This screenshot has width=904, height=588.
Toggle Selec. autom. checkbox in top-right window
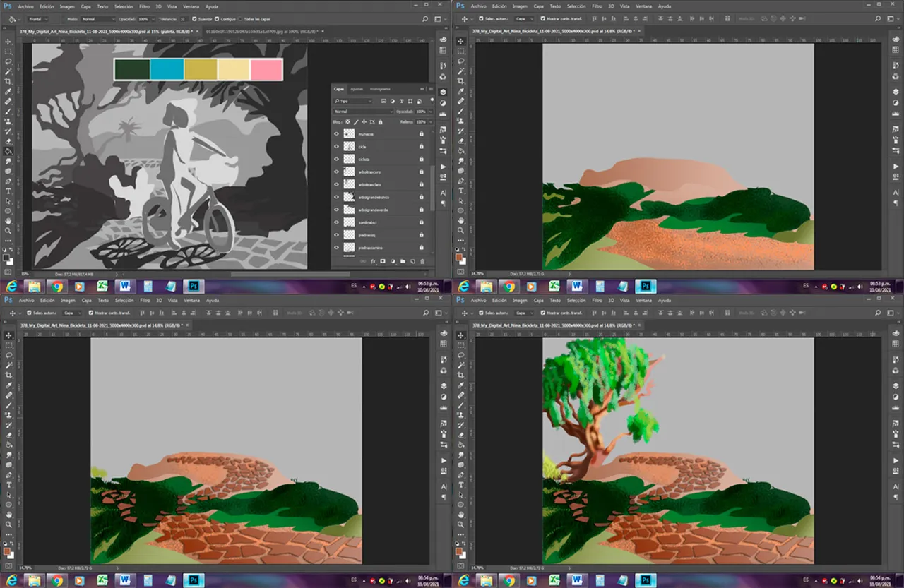pyautogui.click(x=481, y=19)
